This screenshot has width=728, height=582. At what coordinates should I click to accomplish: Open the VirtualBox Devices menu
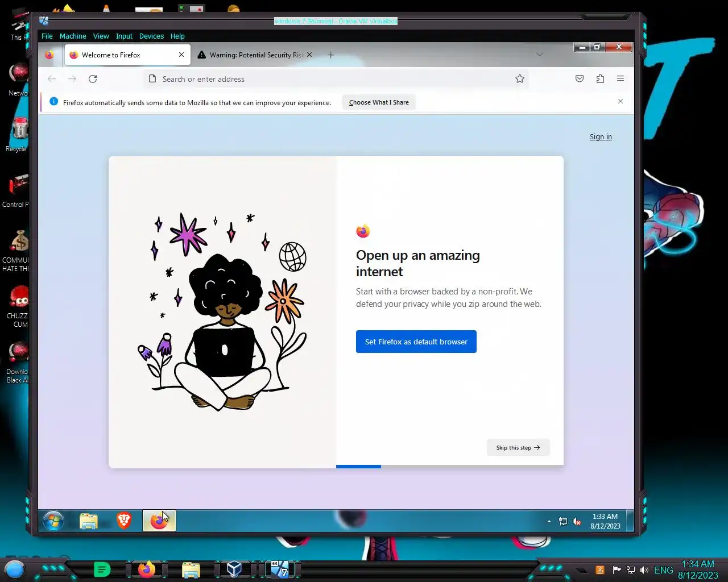tap(151, 36)
